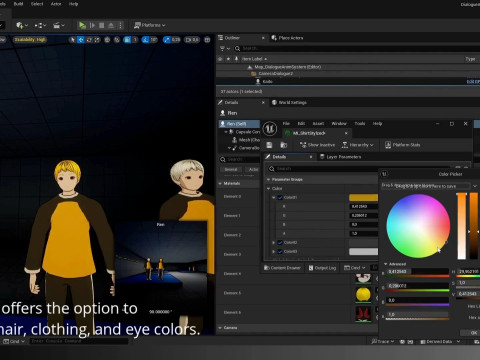Switch to the Layer Parameters tab

[x=340, y=157]
